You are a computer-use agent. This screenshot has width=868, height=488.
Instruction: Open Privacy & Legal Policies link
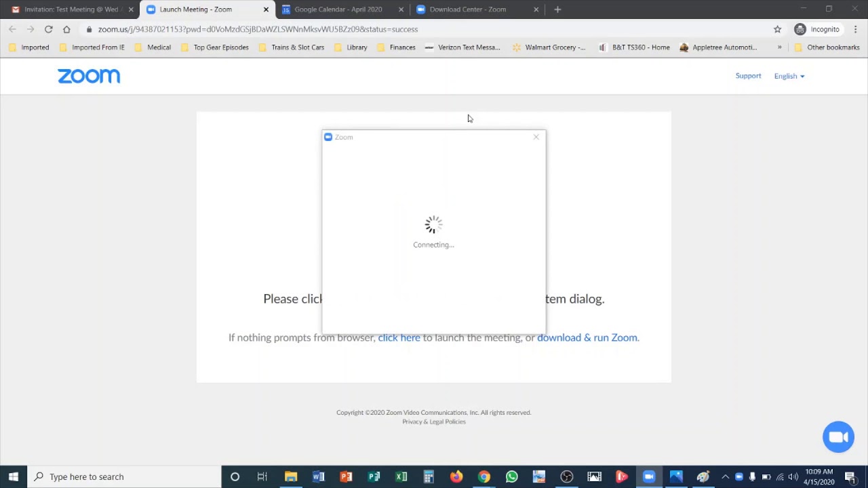click(x=434, y=422)
